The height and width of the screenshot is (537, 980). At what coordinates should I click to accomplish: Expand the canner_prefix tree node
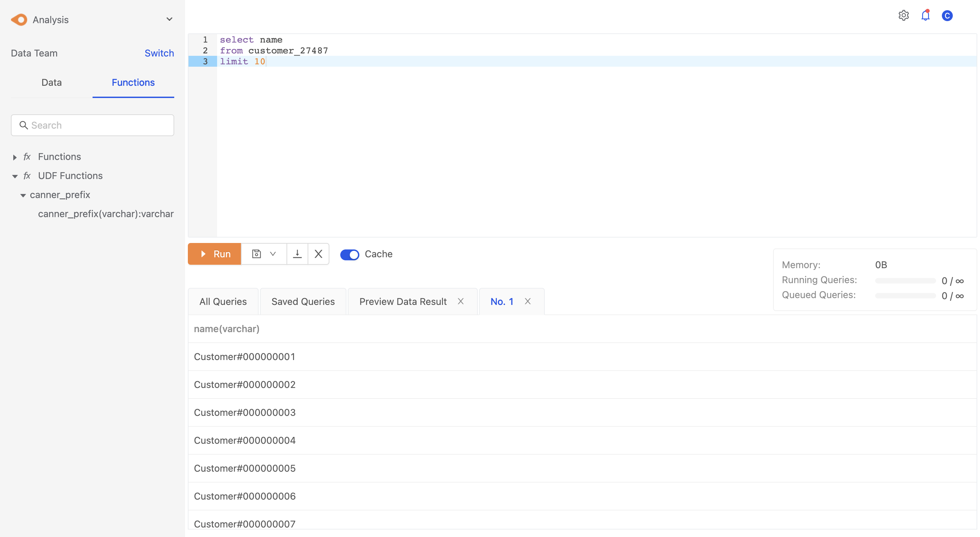22,194
